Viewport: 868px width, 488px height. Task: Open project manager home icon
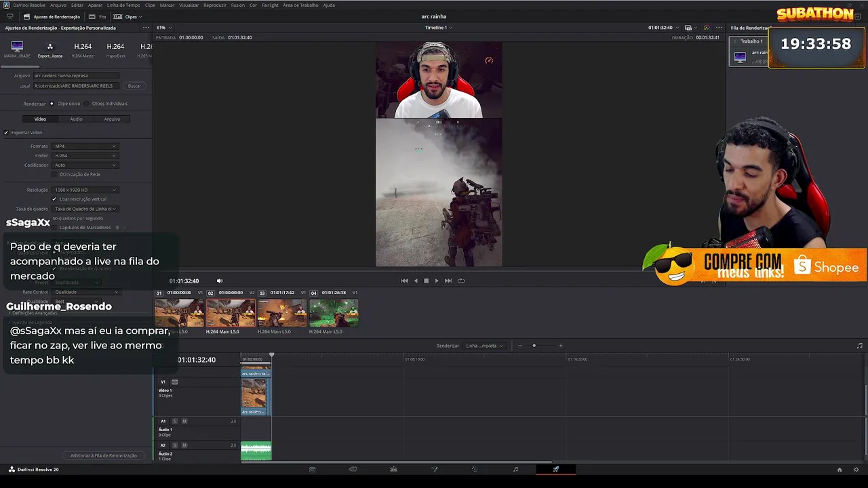click(x=840, y=470)
